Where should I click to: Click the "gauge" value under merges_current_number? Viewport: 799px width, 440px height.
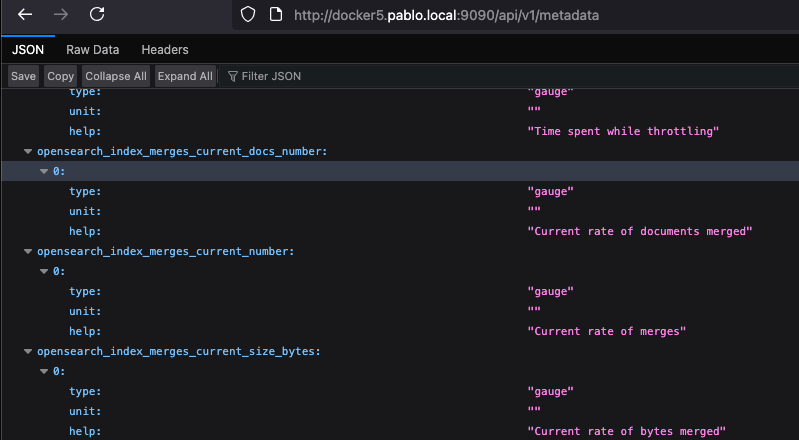(x=550, y=291)
